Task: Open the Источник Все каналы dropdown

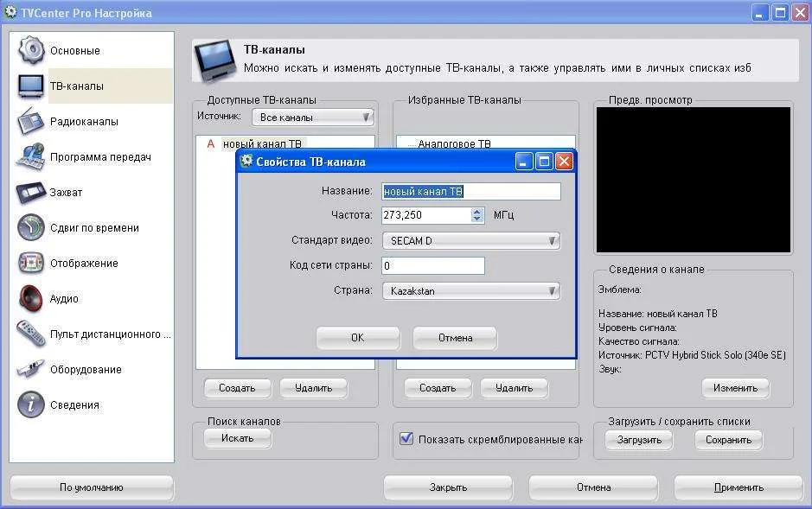Action: click(313, 118)
